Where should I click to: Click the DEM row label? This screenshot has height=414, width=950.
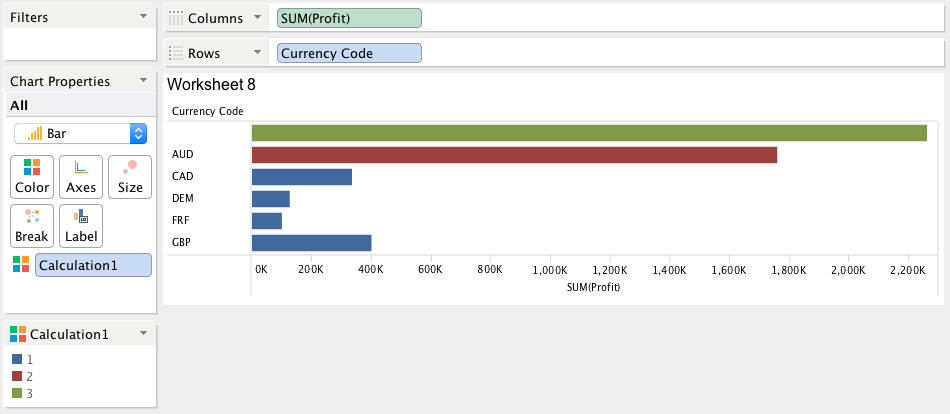tap(183, 198)
